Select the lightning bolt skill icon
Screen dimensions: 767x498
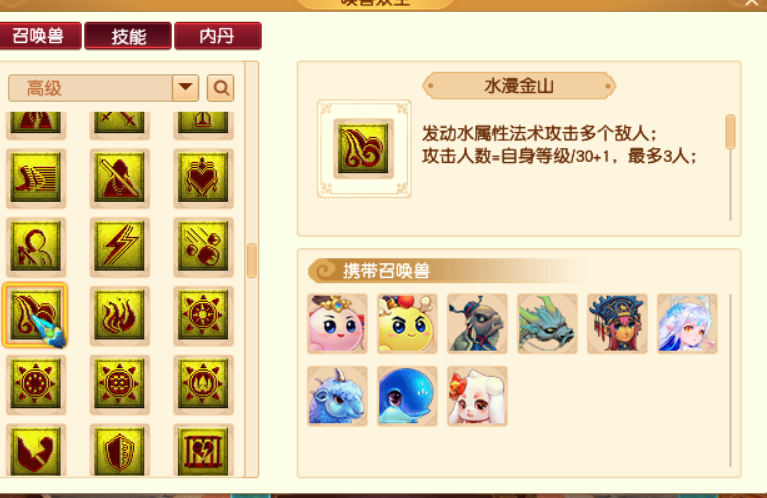click(x=119, y=247)
